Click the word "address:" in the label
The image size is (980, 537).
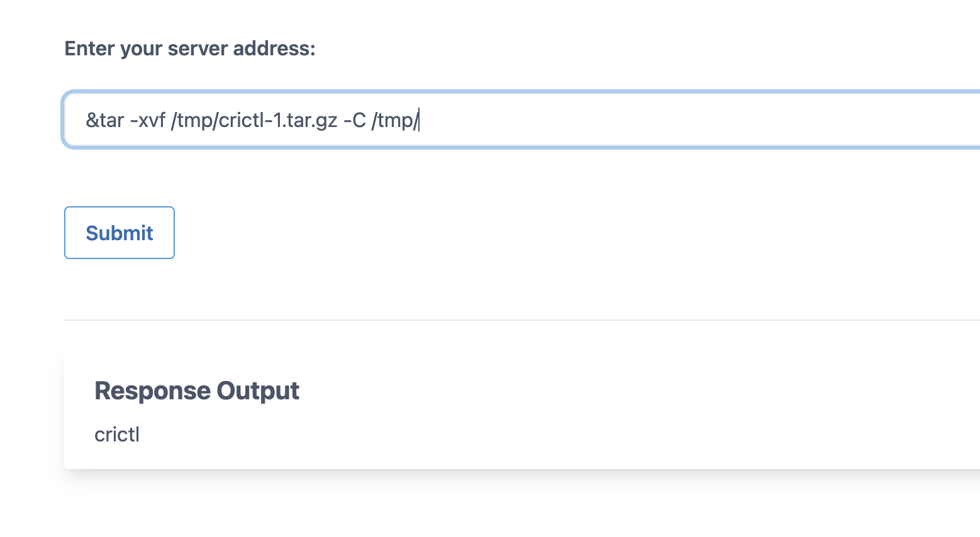click(x=274, y=48)
